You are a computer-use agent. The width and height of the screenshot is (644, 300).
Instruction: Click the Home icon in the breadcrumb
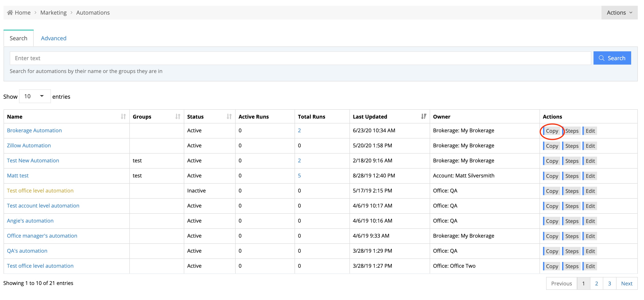point(10,12)
